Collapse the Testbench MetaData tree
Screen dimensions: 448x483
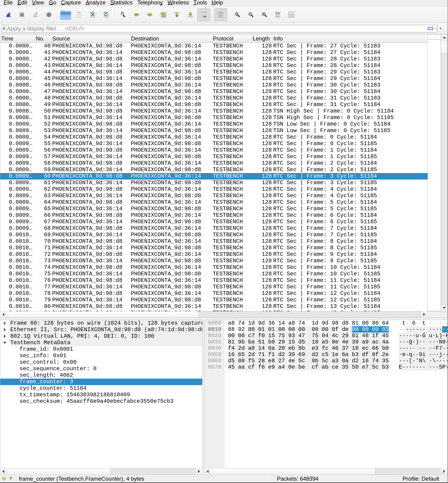pyautogui.click(x=5, y=343)
